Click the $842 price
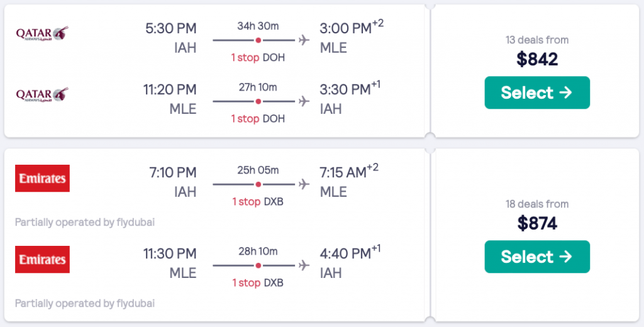644x327 pixels. (536, 59)
